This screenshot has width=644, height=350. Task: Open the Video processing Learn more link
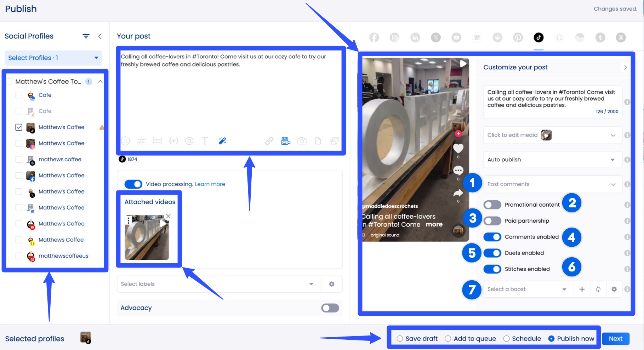click(210, 184)
